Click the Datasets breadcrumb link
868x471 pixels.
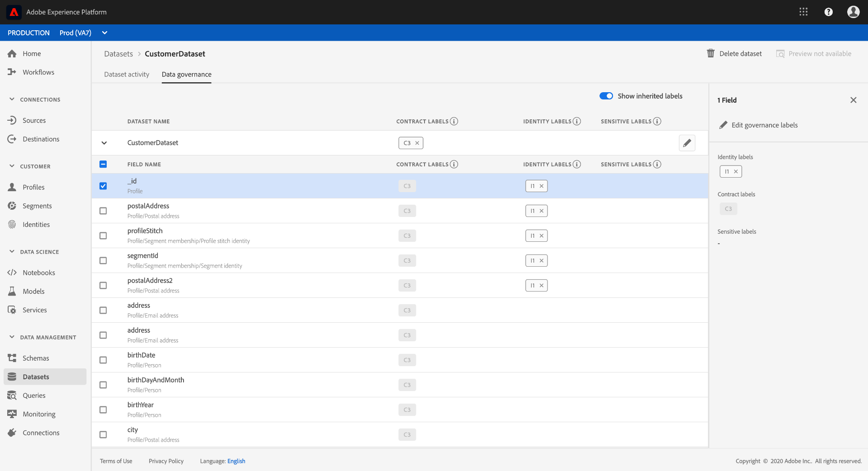118,54
